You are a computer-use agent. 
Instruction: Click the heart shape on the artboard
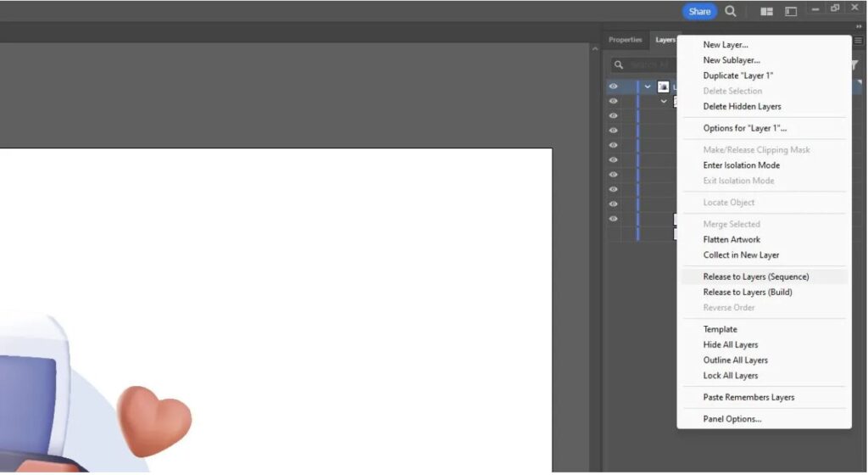click(154, 421)
